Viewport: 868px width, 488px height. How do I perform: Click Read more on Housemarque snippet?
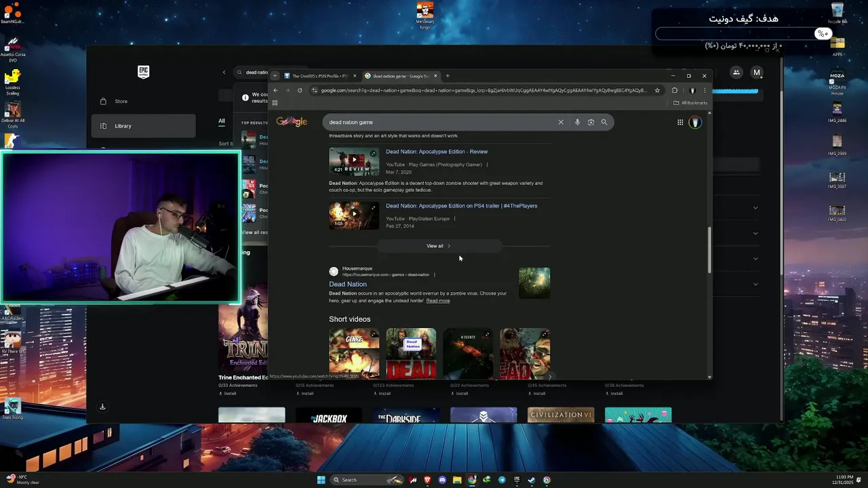pyautogui.click(x=437, y=300)
